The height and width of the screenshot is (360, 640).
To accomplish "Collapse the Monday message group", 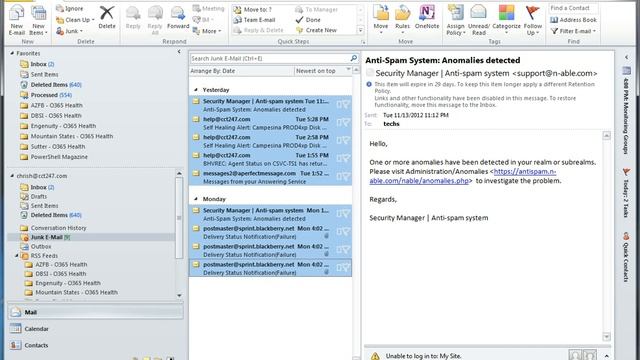I will tap(196, 199).
